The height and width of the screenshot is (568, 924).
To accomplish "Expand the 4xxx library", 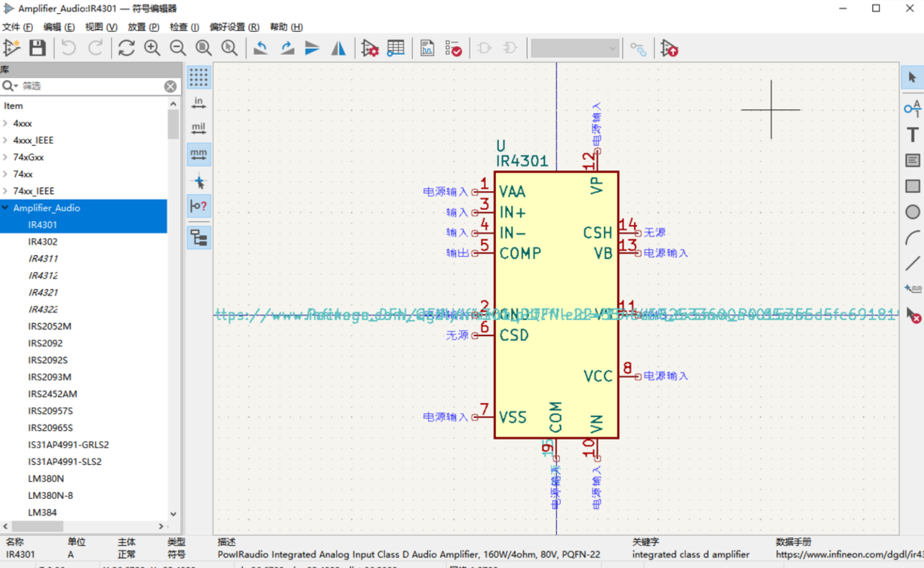I will coord(5,123).
